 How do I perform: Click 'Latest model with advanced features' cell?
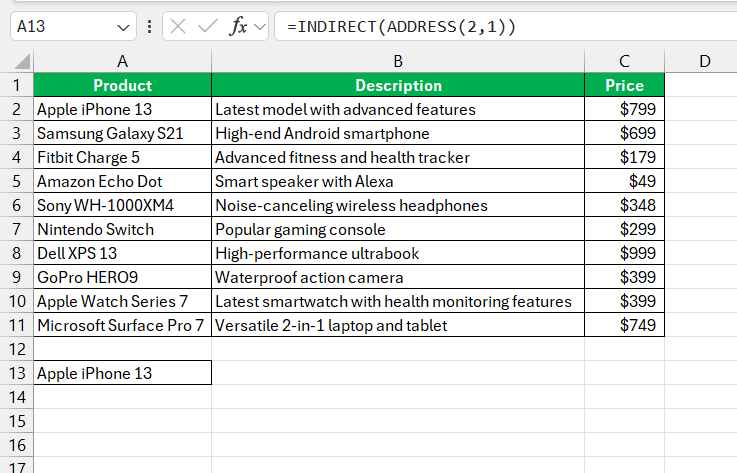[398, 109]
